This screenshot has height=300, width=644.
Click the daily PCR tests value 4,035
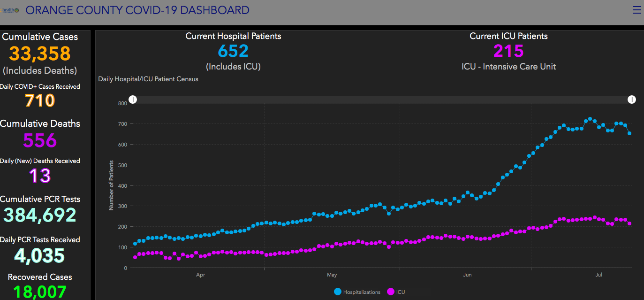[x=40, y=256]
